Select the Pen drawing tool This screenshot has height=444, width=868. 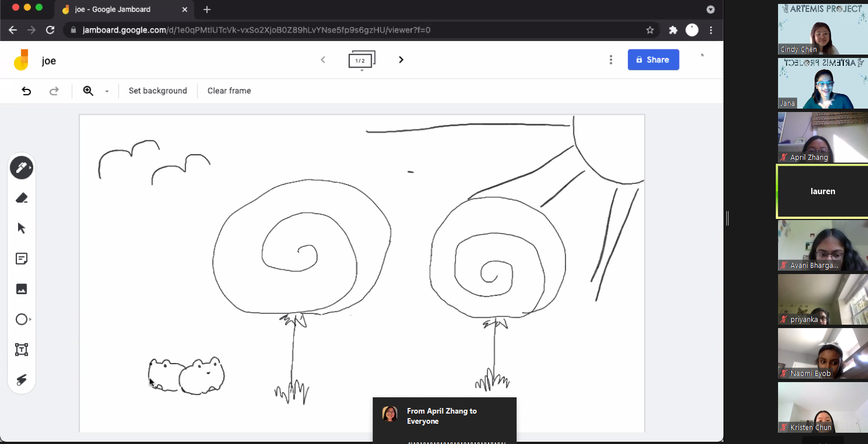[21, 168]
